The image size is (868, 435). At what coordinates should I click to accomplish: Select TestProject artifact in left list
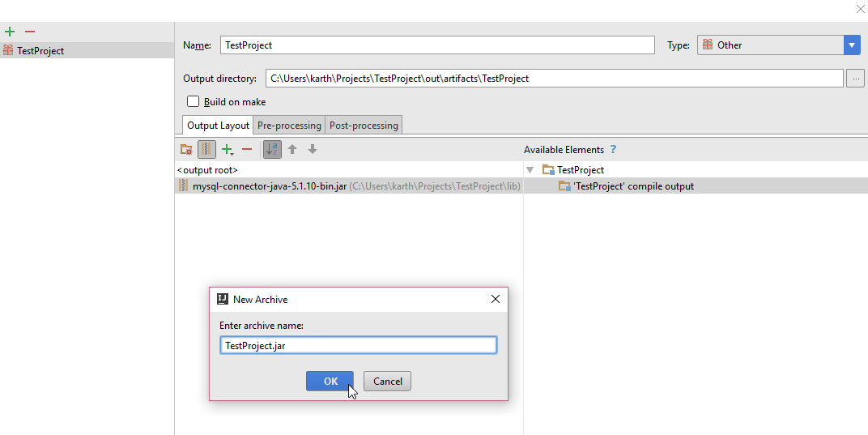(x=87, y=50)
